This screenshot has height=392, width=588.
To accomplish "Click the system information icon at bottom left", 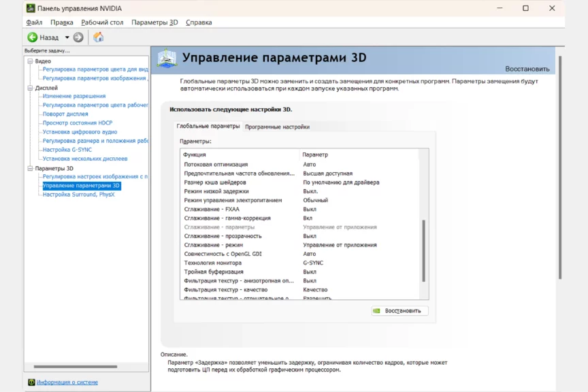I will click(x=31, y=382).
